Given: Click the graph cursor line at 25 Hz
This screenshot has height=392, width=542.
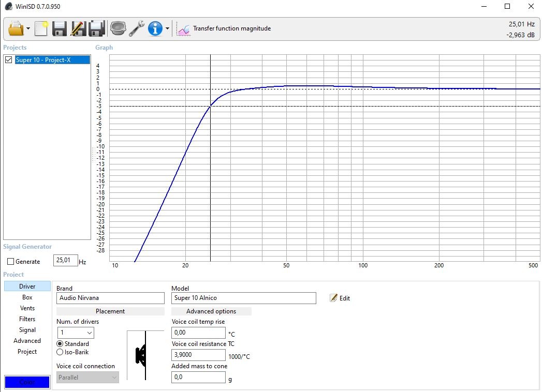Looking at the screenshot, I should coord(211,158).
